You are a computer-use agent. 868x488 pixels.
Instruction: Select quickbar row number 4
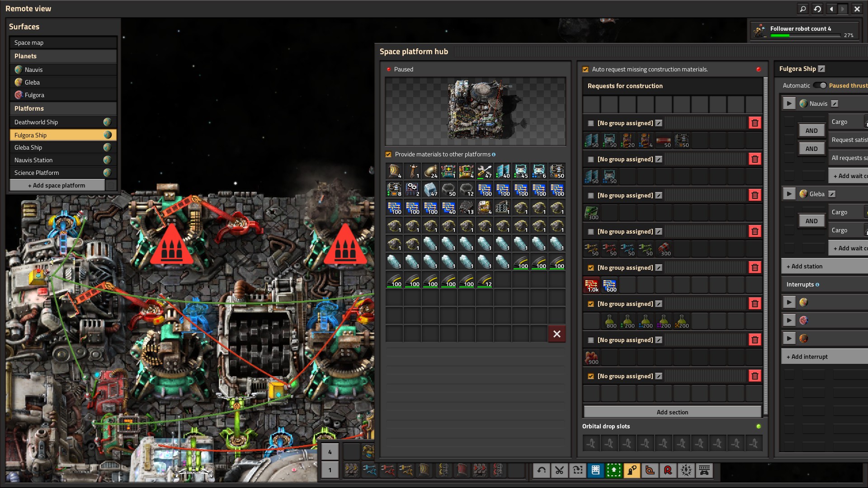click(330, 452)
